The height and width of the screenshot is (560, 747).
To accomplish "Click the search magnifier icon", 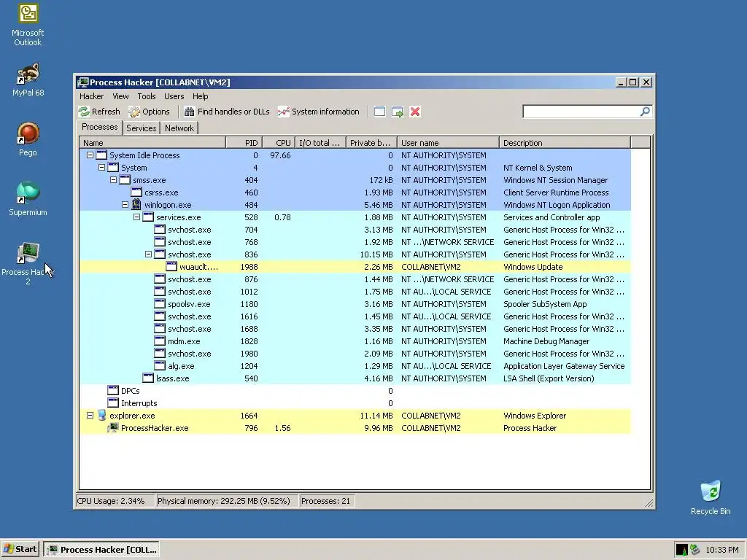I will tap(645, 112).
